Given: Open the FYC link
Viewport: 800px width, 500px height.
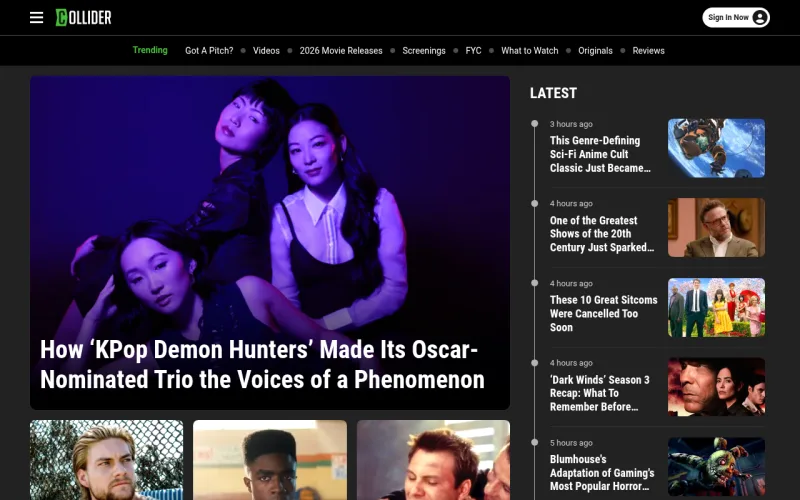Looking at the screenshot, I should click(x=473, y=51).
